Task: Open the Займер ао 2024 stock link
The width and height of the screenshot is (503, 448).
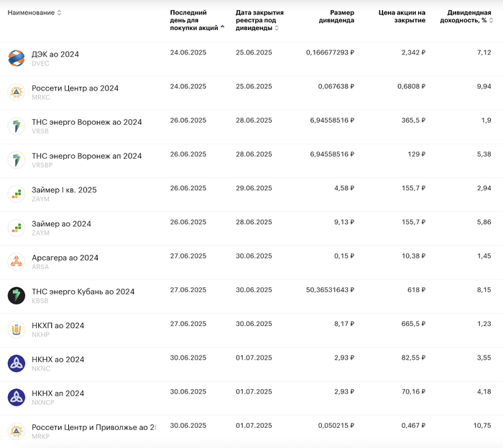Action: point(61,224)
